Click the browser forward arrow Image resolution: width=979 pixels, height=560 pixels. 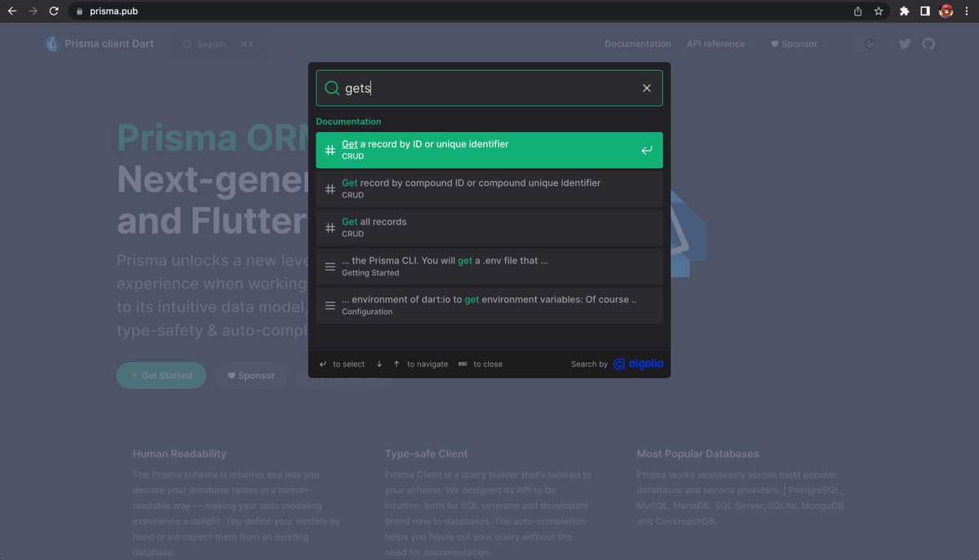(33, 11)
